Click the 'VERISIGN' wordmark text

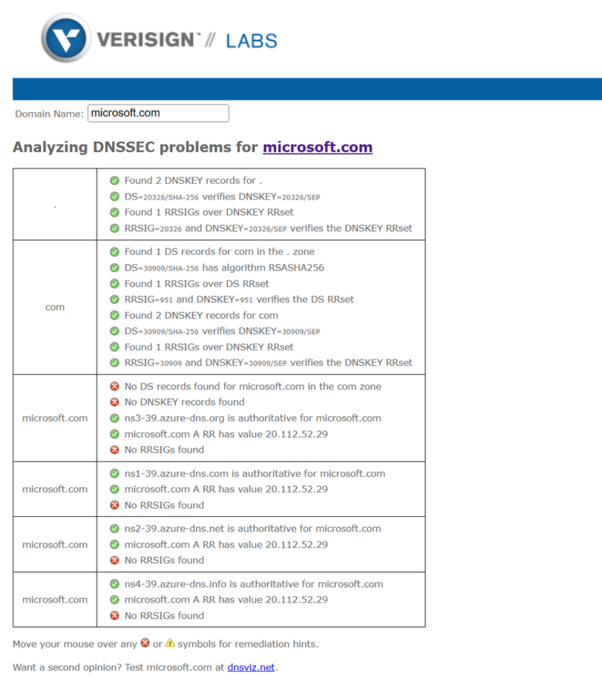(146, 40)
